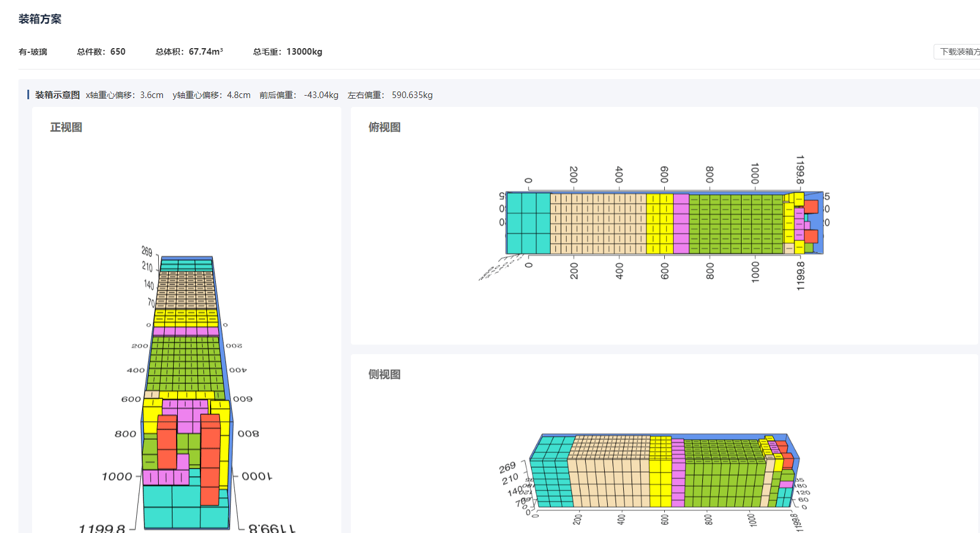Click the 俯视图 panel title
Screen dimensions: 980x533
(384, 127)
